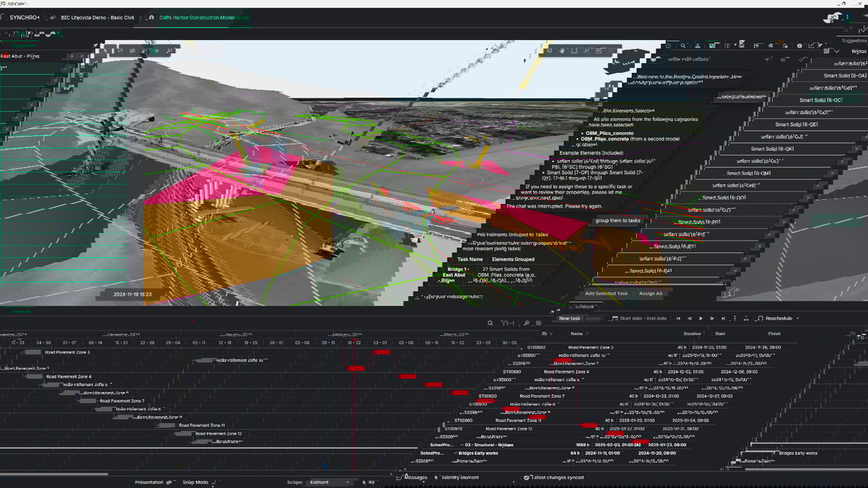This screenshot has height=488, width=868.
Task: Expand the Reschedule dropdown arrow
Action: tap(798, 317)
